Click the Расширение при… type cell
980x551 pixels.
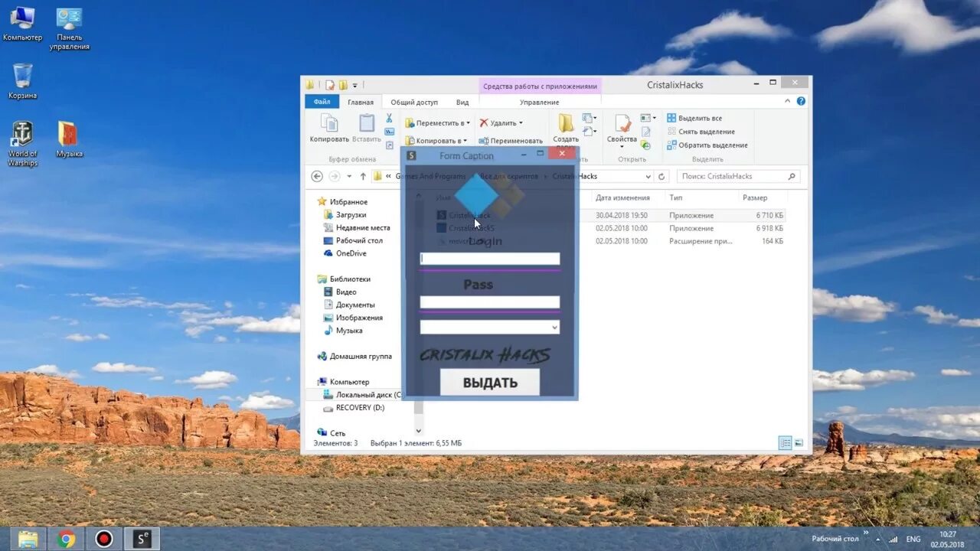click(x=701, y=241)
